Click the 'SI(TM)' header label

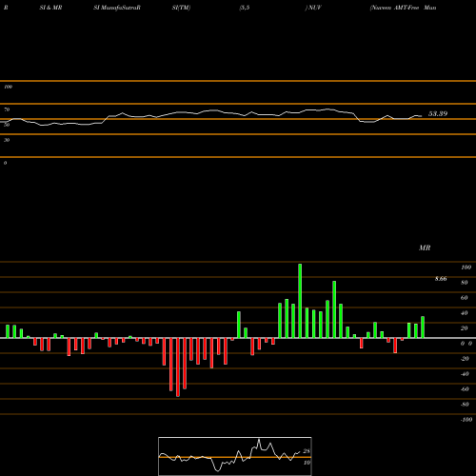click(181, 8)
